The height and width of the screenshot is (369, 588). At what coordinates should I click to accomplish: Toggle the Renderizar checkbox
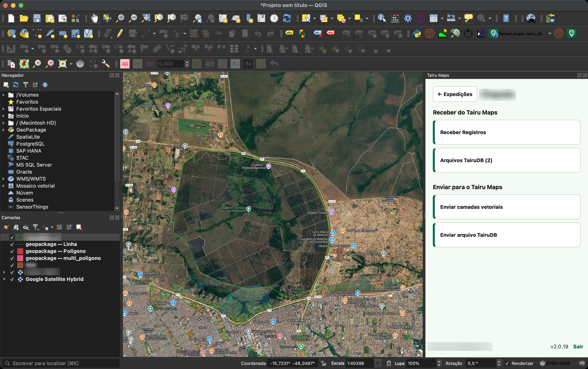point(507,363)
